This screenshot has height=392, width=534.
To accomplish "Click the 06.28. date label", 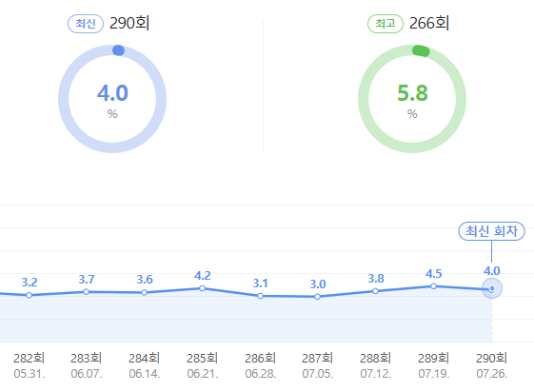I will pyautogui.click(x=261, y=374).
